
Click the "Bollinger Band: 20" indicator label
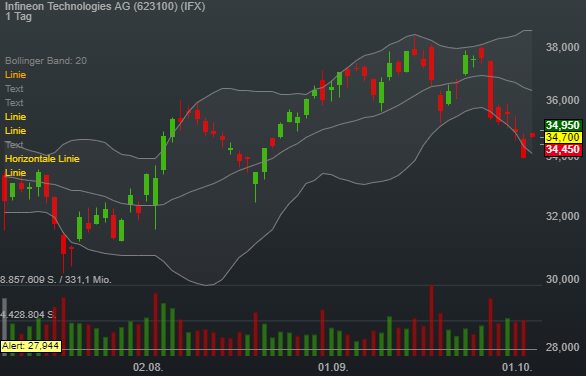[x=46, y=61]
